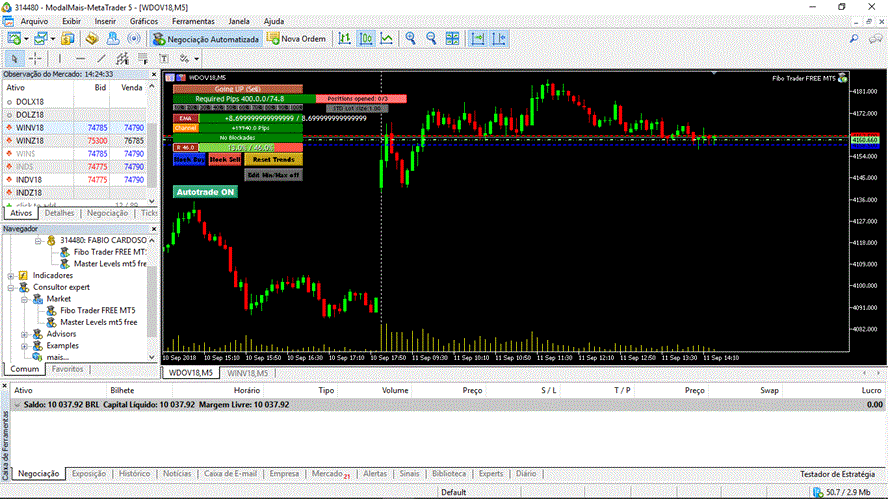Screen dimensions: 888x499
Task: Toggle Negociação Automatizada auto trading
Action: click(x=206, y=39)
